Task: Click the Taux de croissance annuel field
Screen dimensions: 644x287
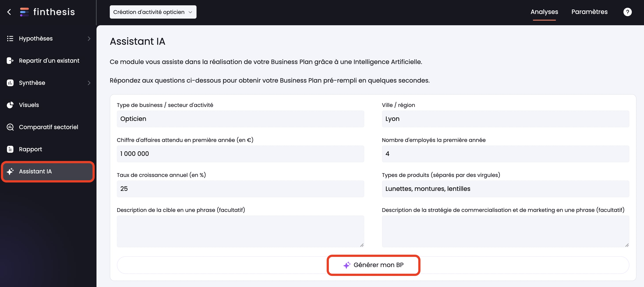Action: coord(240,189)
